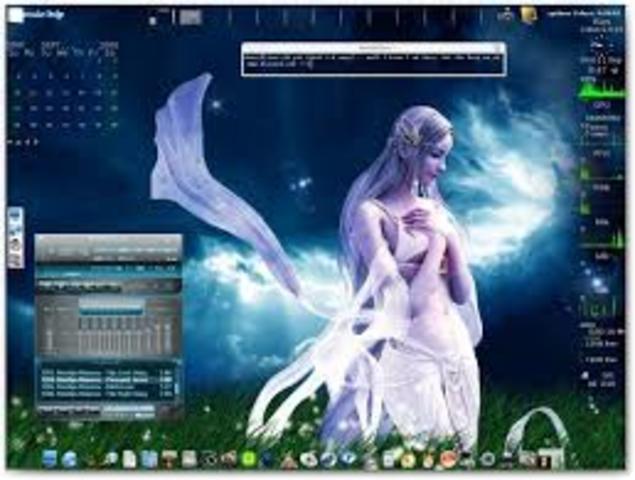Select the first track in the player playlist

click(106, 372)
